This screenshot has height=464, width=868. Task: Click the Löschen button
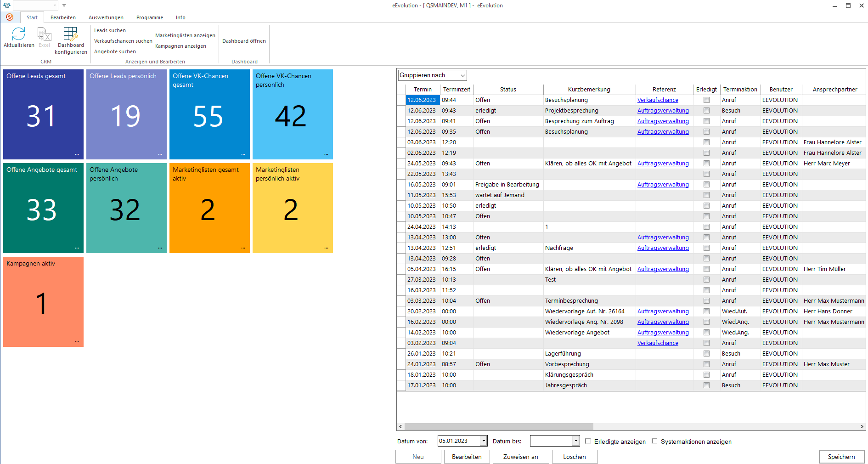coord(575,457)
